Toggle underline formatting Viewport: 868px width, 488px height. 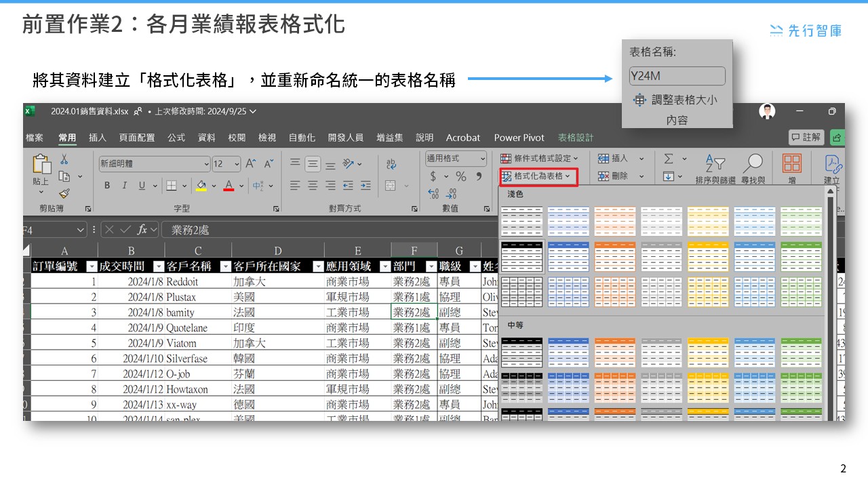[x=141, y=185]
